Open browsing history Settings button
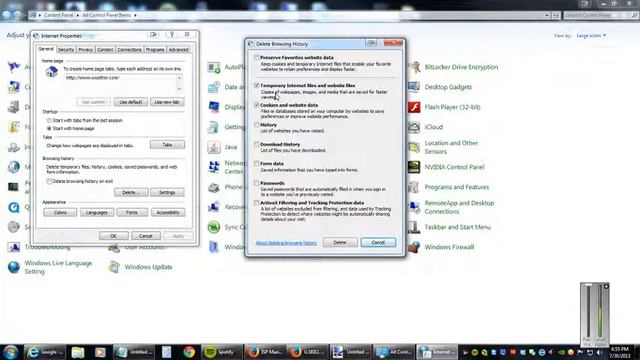Image resolution: width=640 pixels, height=360 pixels. [x=167, y=192]
